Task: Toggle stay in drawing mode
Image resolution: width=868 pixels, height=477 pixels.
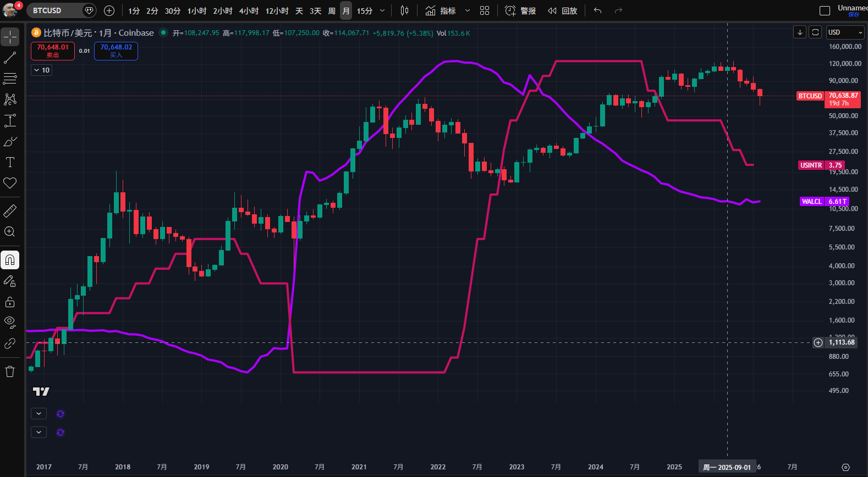Action: 10,281
